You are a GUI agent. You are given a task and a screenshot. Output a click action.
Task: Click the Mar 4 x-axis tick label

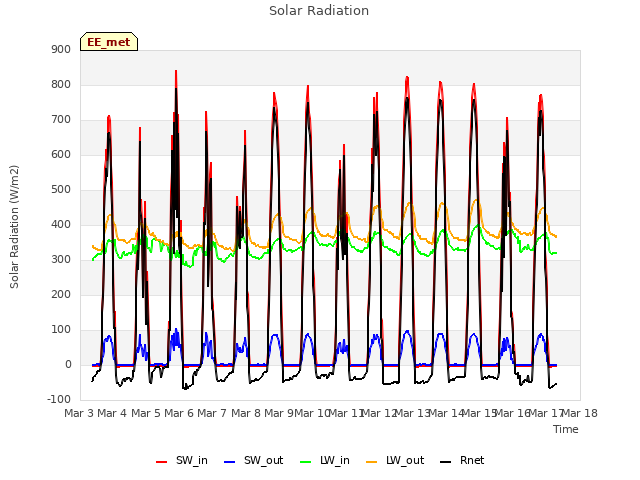(x=112, y=413)
